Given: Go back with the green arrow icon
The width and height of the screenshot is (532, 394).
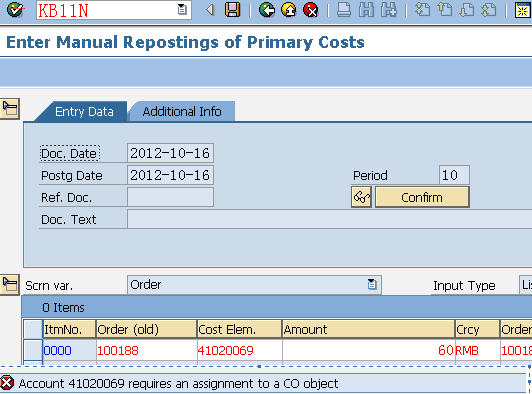Looking at the screenshot, I should 267,10.
